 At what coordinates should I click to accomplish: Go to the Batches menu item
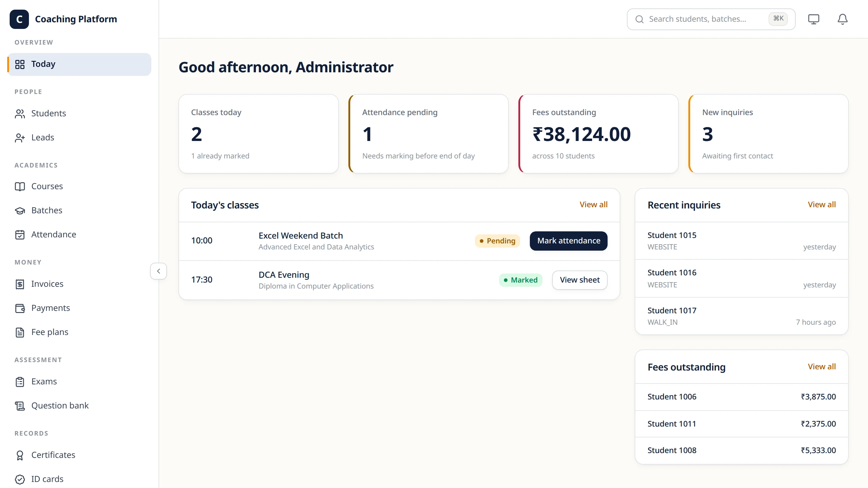79,211
